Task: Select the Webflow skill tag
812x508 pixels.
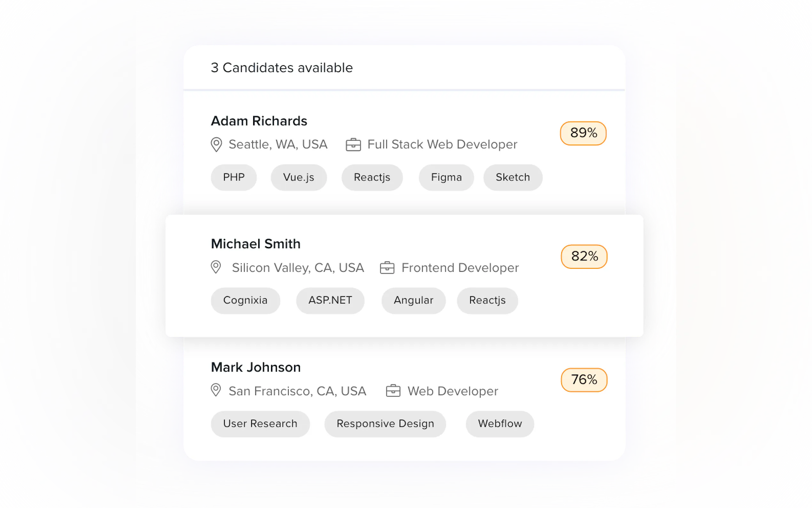Action: coord(500,424)
